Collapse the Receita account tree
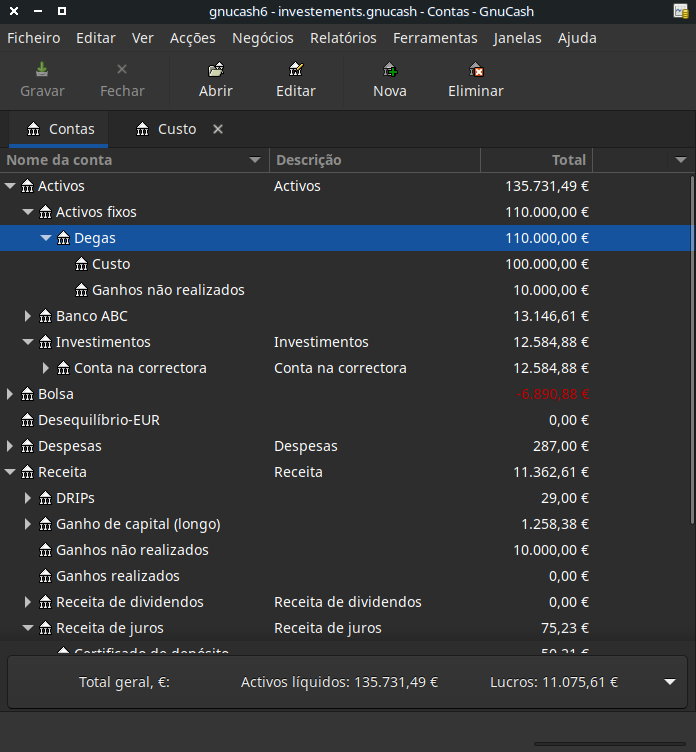 (x=10, y=472)
